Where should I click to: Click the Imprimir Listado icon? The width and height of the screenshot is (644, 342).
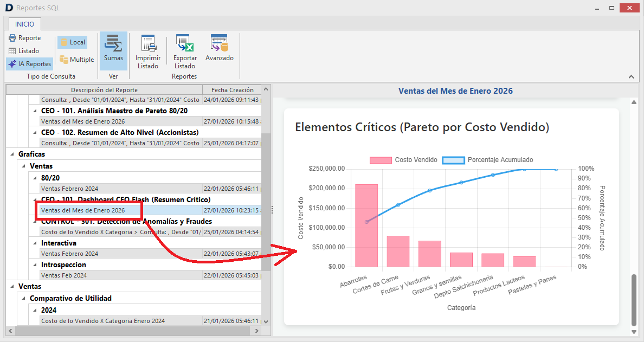point(148,43)
